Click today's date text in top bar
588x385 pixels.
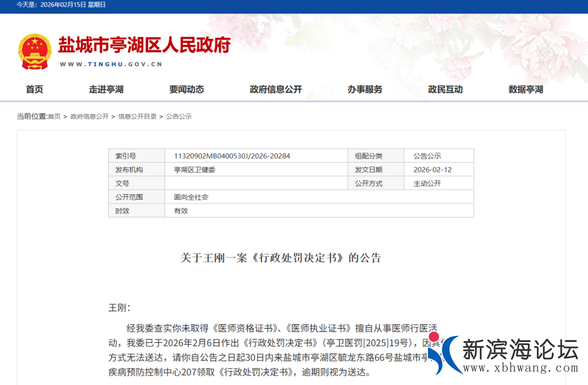(61, 5)
